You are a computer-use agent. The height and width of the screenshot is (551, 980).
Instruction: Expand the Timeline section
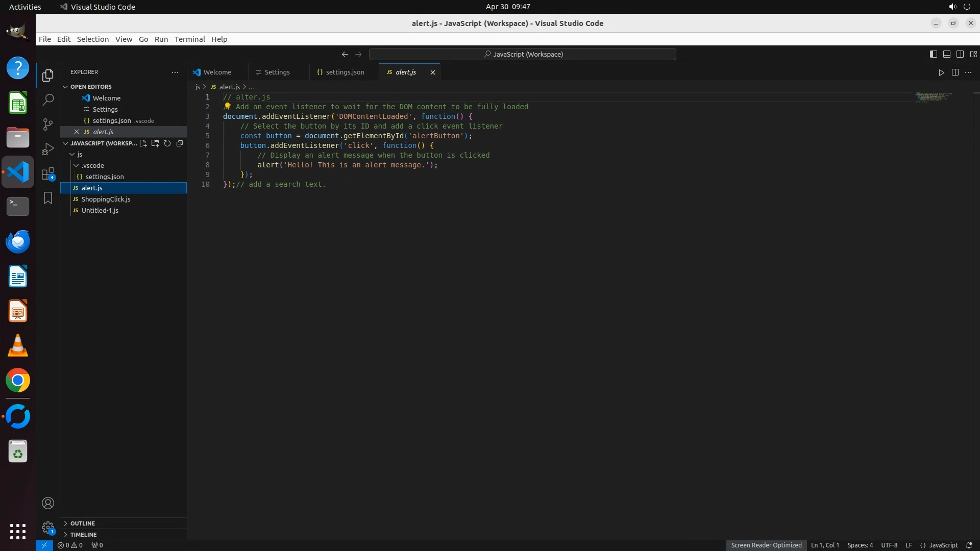pos(83,535)
